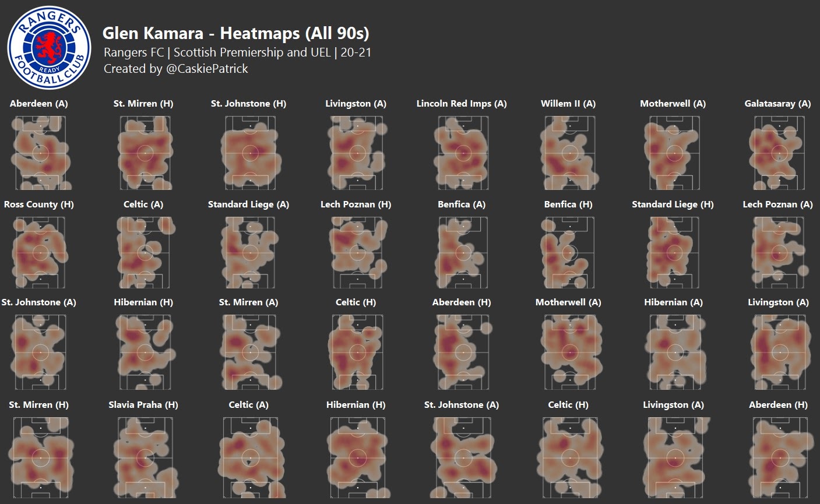Click the 'St. Johnstone (H)' label

click(x=249, y=104)
